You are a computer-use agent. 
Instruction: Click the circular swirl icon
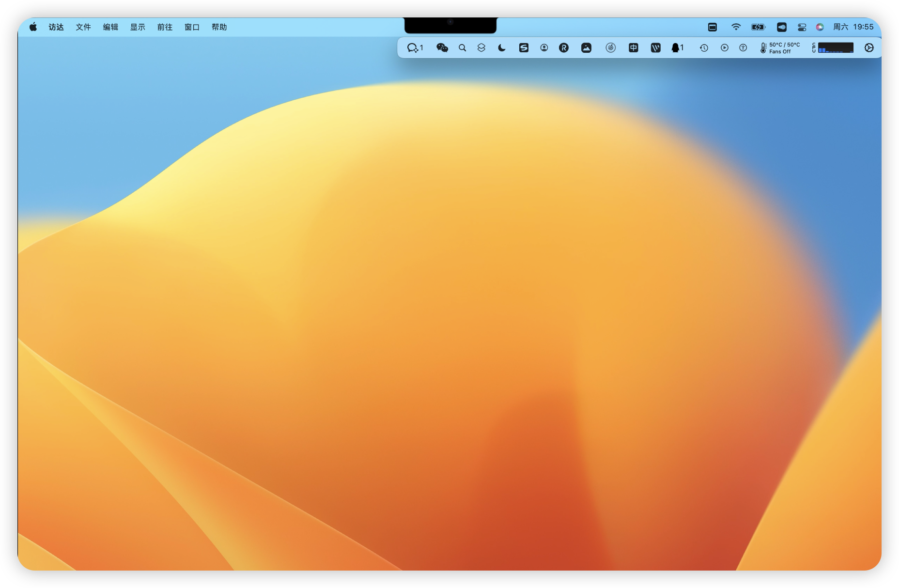point(611,47)
